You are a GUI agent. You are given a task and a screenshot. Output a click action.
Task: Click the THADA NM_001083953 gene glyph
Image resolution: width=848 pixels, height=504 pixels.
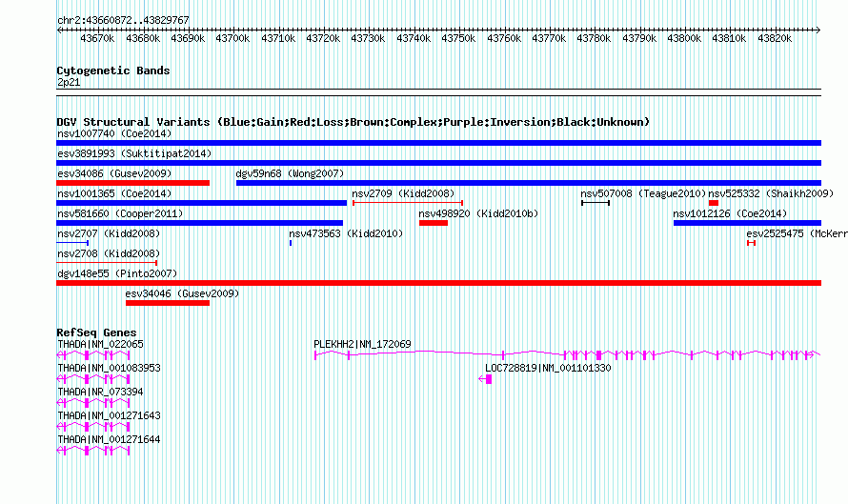click(x=93, y=379)
